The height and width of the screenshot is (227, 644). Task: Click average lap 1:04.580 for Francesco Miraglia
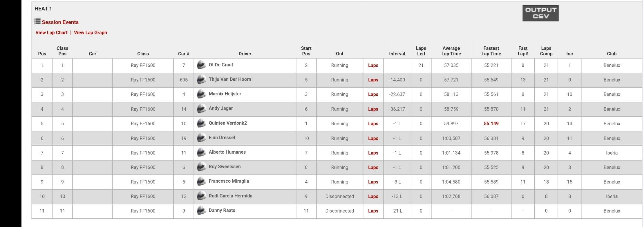pyautogui.click(x=451, y=182)
